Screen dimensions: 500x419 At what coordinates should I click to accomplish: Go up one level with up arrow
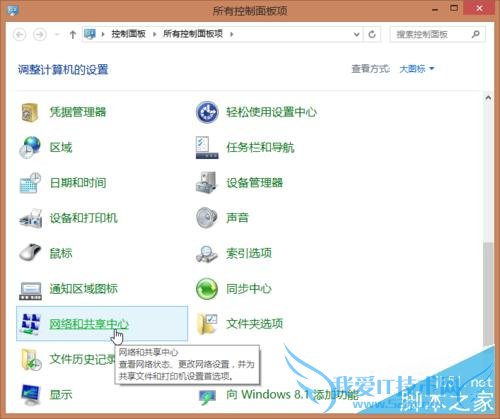[x=73, y=34]
